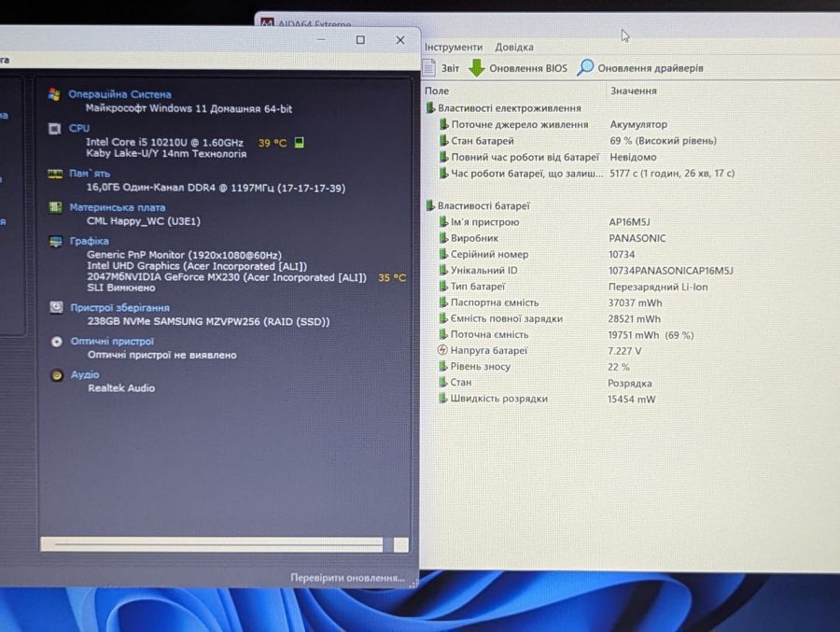This screenshot has height=632, width=840.
Task: Click the Напруга батареї voltage icon
Action: tap(442, 350)
